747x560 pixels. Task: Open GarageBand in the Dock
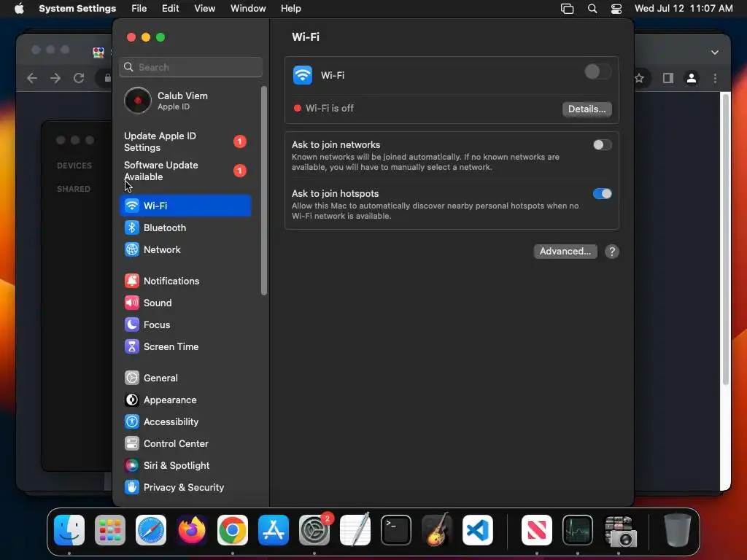click(437, 530)
